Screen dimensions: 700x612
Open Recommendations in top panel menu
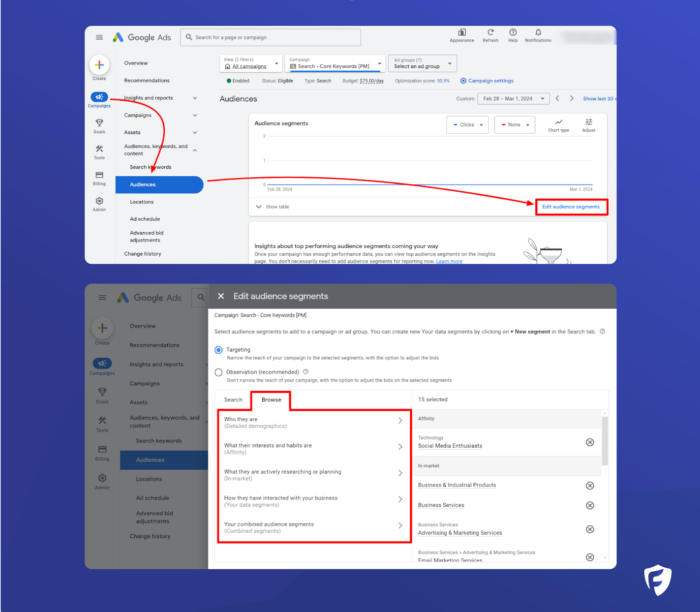tap(147, 80)
